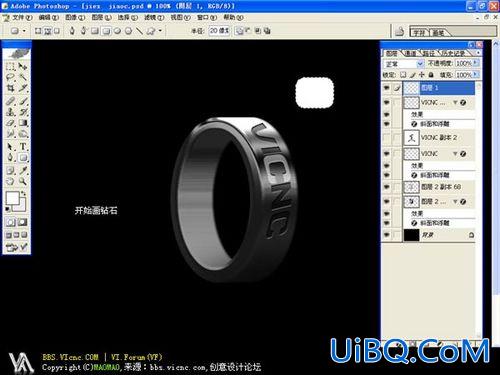Open the 滤镜 (Filter) menu
The width and height of the screenshot is (500, 375).
(154, 17)
